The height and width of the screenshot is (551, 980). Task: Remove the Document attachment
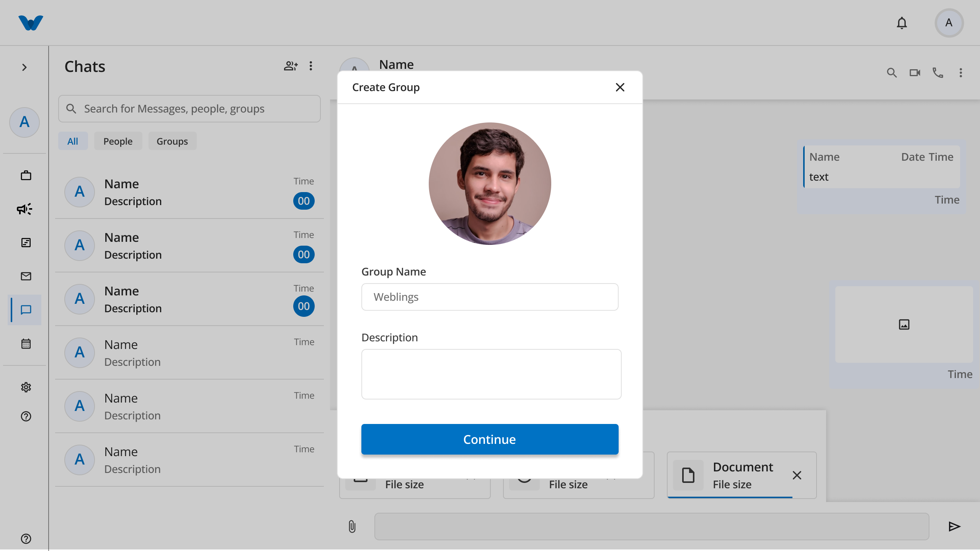coord(797,475)
